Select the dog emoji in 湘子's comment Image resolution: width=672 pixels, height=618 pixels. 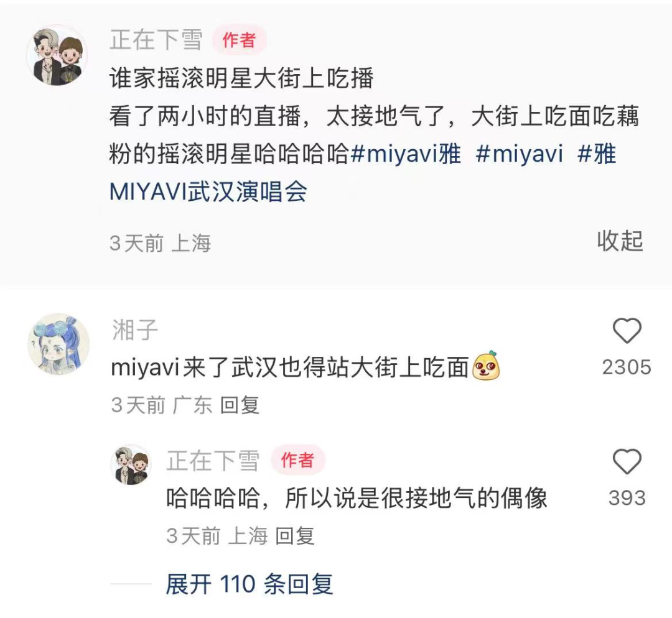pos(486,366)
